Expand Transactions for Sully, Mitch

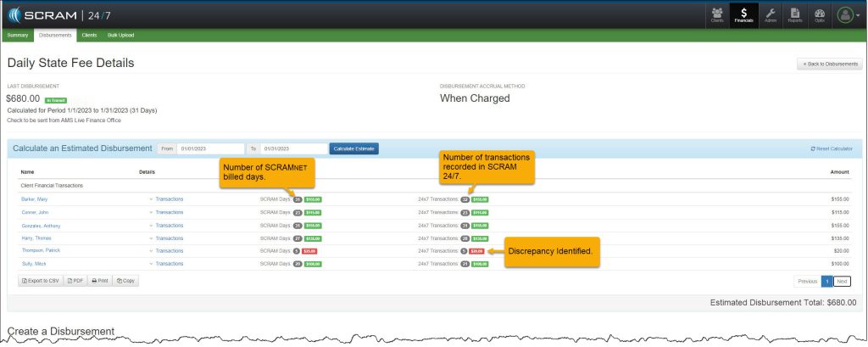click(x=169, y=264)
